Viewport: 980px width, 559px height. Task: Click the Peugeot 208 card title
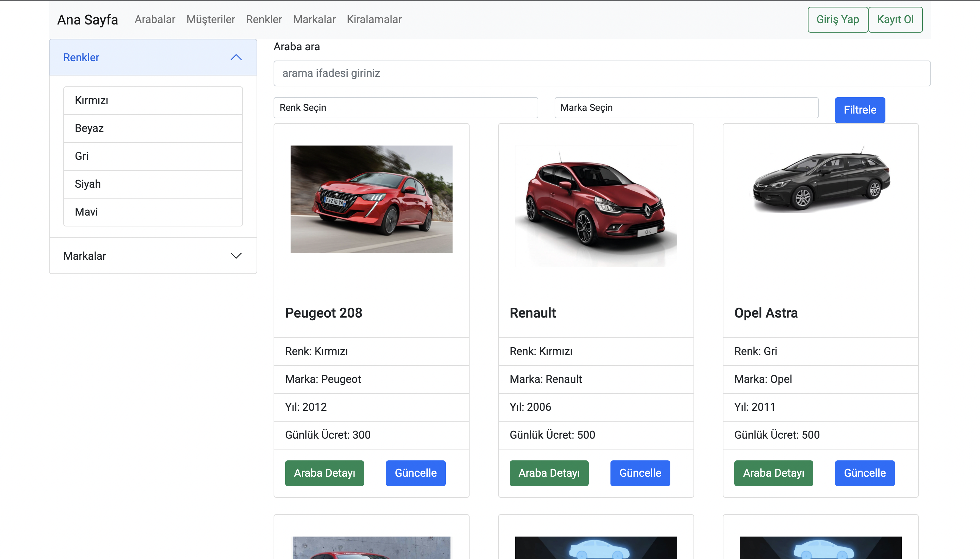[x=324, y=313]
